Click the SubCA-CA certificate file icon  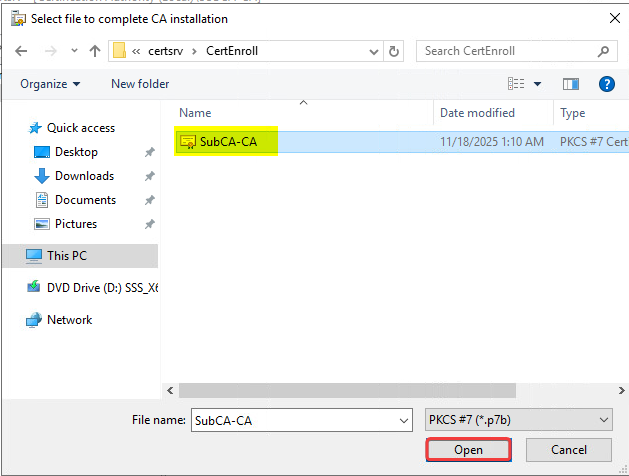coord(187,142)
